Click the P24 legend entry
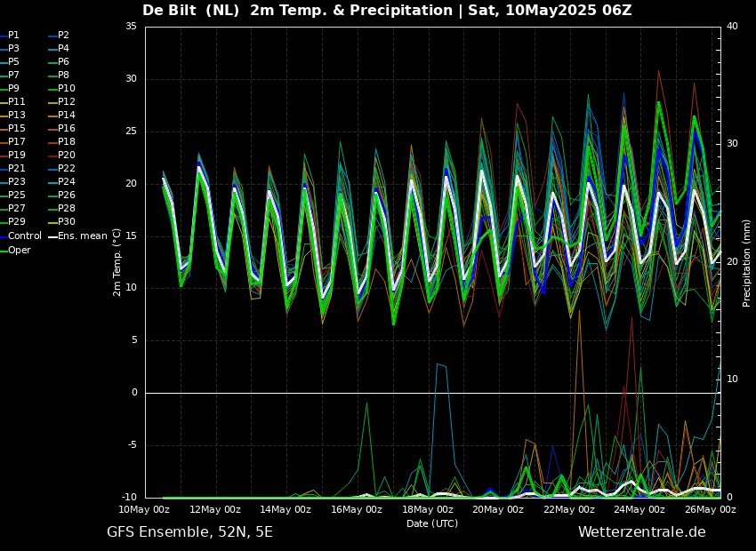The height and width of the screenshot is (551, 756). pyautogui.click(x=67, y=182)
